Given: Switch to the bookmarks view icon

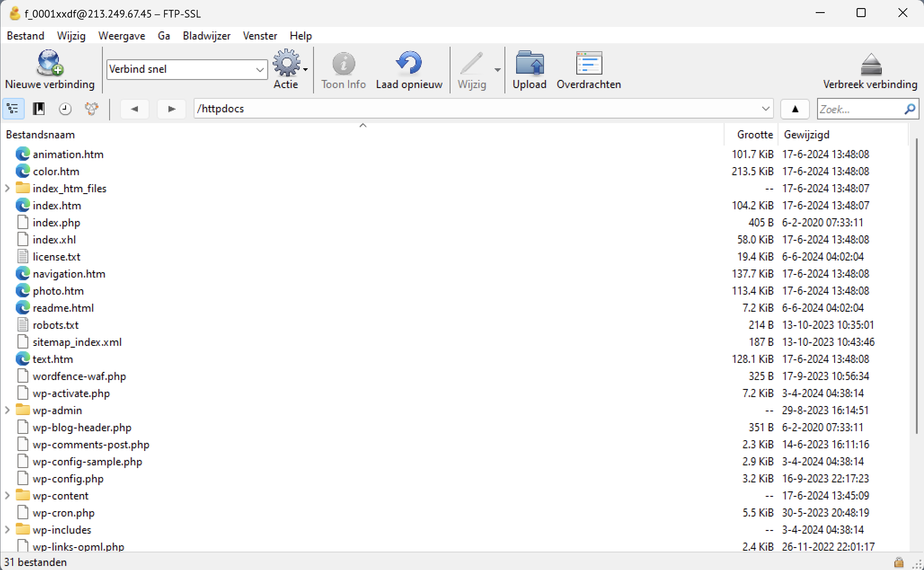Looking at the screenshot, I should point(39,109).
